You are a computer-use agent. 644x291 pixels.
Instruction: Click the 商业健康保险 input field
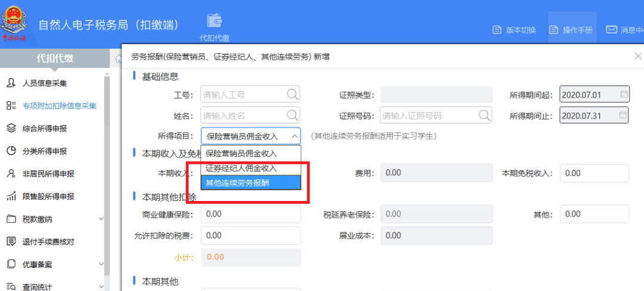coord(250,214)
